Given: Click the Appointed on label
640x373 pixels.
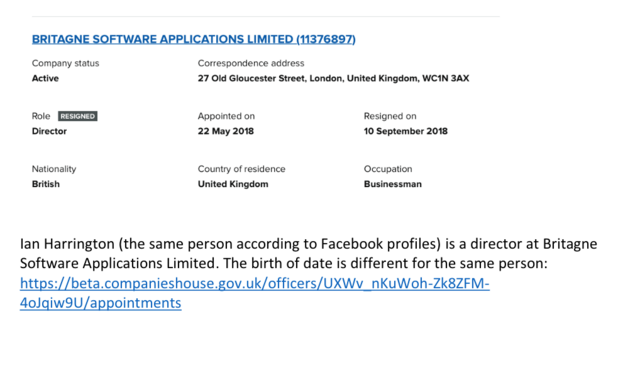Looking at the screenshot, I should pos(226,116).
